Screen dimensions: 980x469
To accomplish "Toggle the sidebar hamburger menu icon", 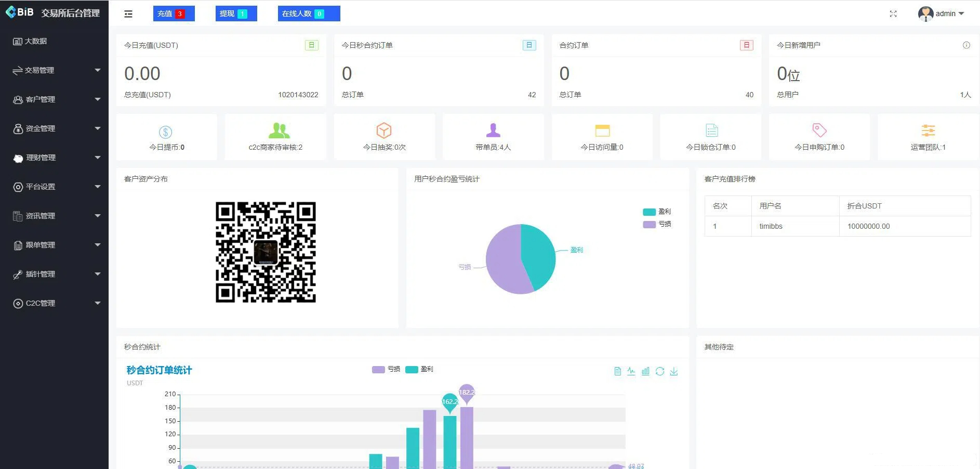I will [128, 14].
